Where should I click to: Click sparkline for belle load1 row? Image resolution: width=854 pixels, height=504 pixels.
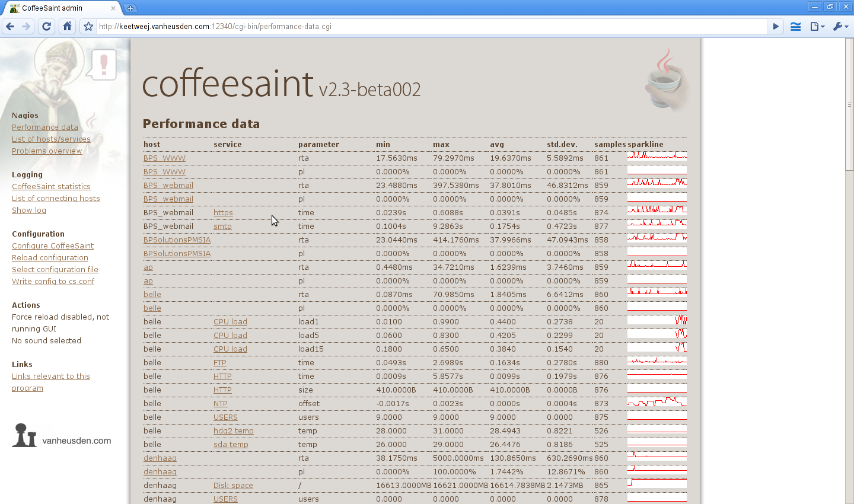[657, 320]
